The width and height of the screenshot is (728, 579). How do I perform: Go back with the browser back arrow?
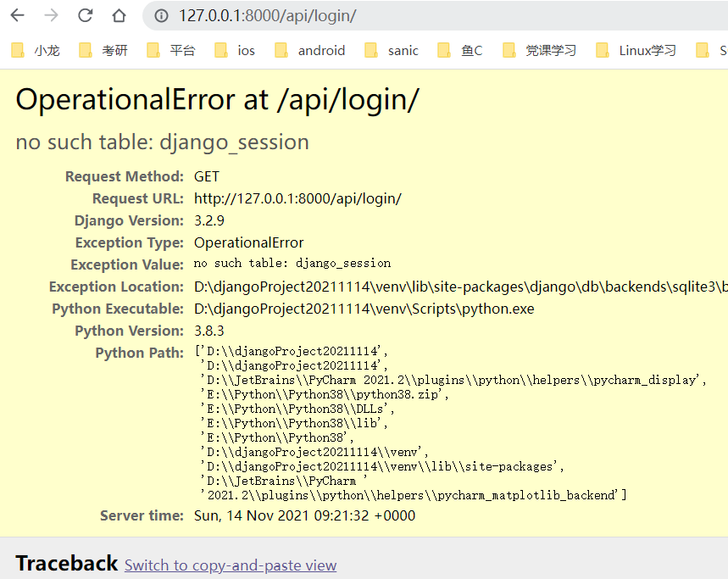click(x=17, y=15)
